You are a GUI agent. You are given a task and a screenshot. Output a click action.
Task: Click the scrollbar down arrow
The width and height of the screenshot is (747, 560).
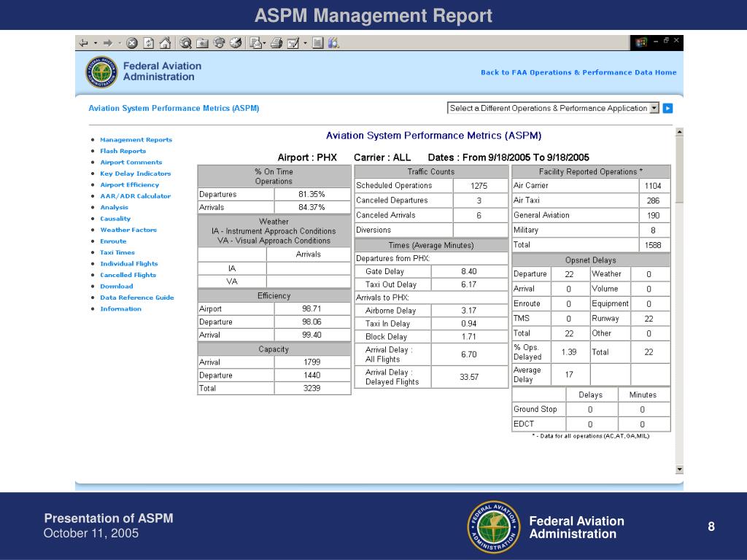pos(679,470)
